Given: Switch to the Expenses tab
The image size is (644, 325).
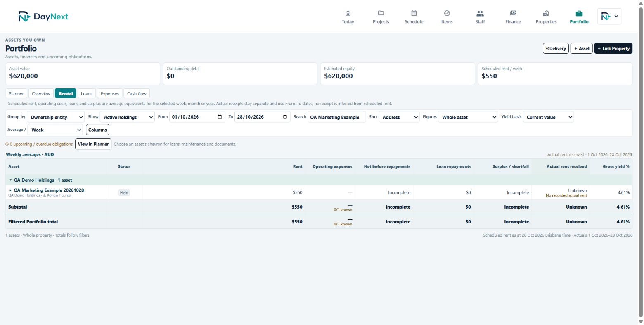Looking at the screenshot, I should (x=110, y=94).
